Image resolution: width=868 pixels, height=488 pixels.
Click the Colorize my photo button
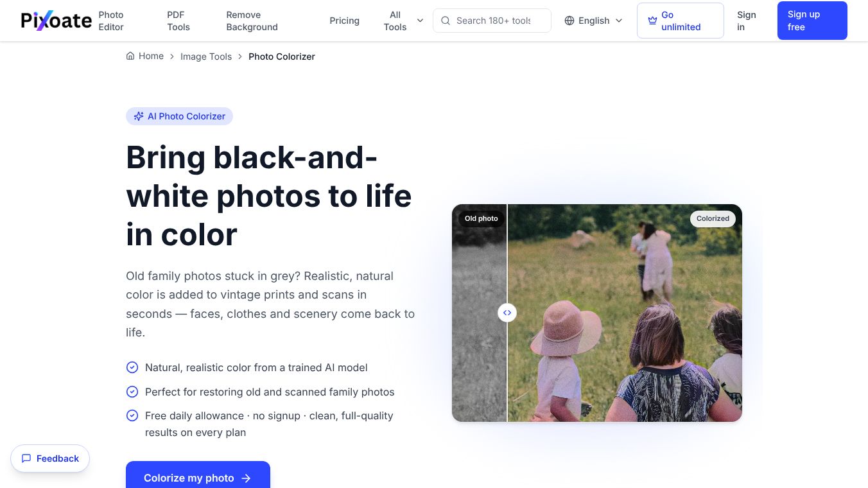pyautogui.click(x=198, y=477)
